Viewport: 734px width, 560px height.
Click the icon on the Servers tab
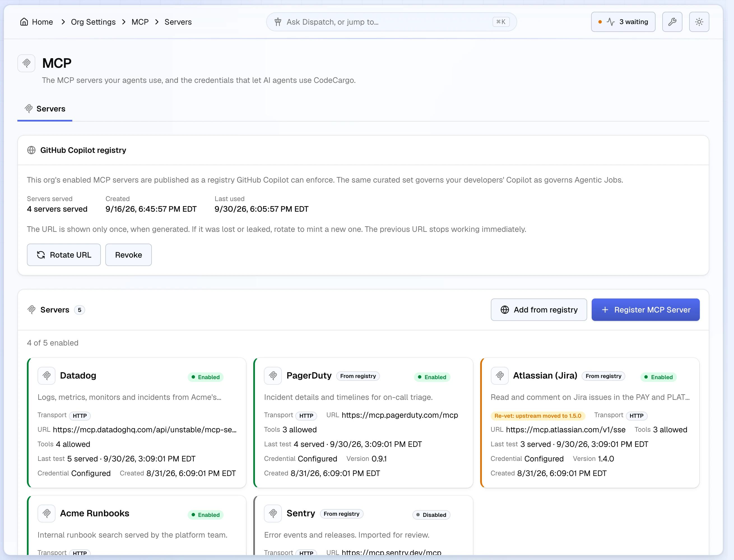(x=29, y=108)
